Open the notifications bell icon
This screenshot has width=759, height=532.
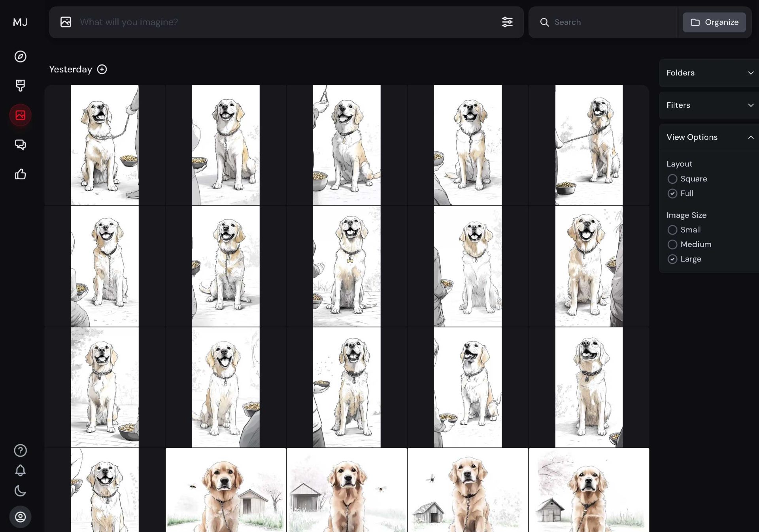[20, 470]
